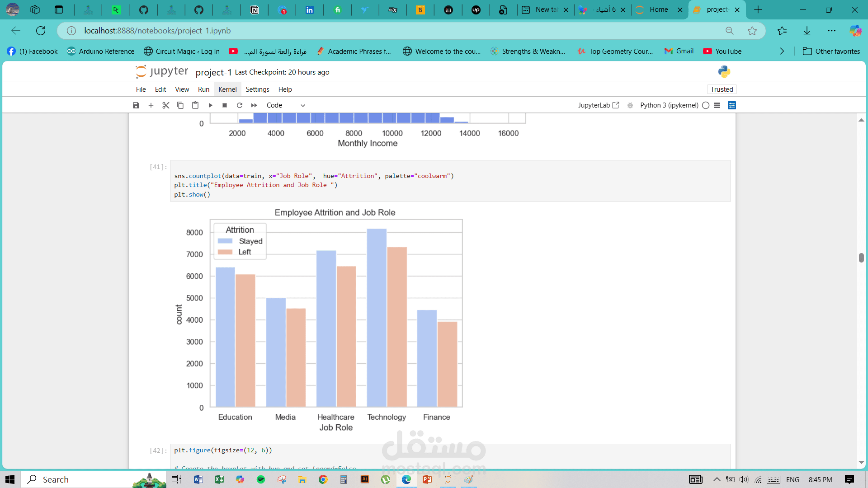Open the Other favorites folder
868x488 pixels.
(831, 52)
